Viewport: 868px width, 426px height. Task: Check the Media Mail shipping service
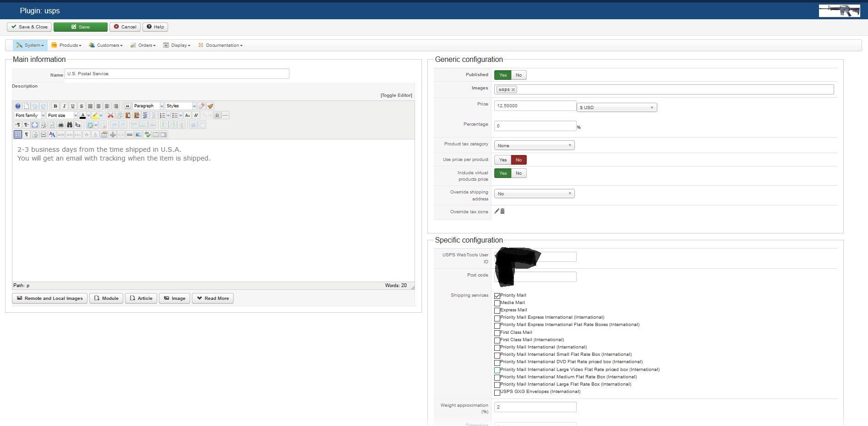pos(497,303)
